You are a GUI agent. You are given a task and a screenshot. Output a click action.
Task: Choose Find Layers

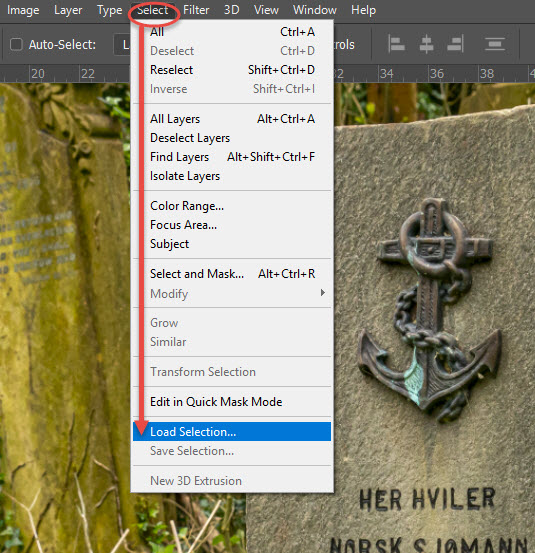[x=232, y=157]
